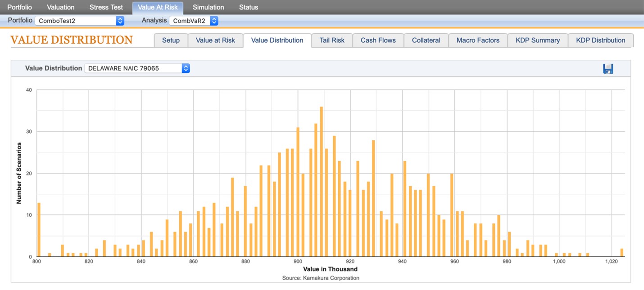The width and height of the screenshot is (644, 290).
Task: Click the x-axis label 940
Action: 402,262
